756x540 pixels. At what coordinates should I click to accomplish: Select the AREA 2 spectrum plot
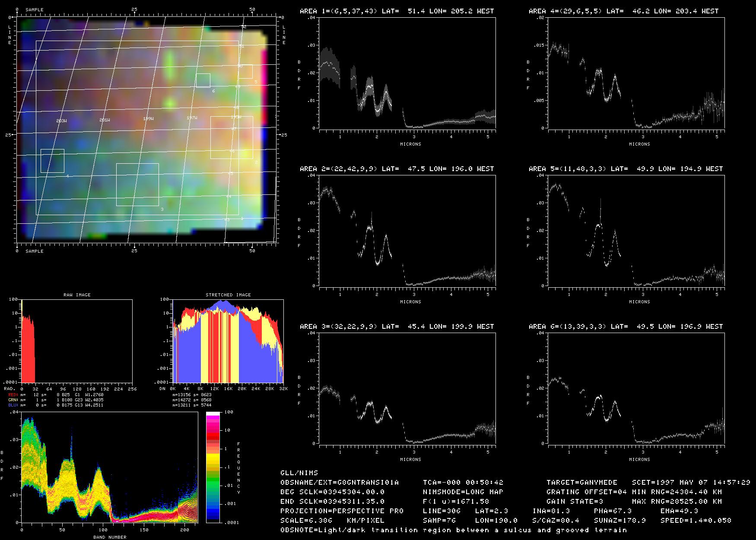click(x=407, y=231)
